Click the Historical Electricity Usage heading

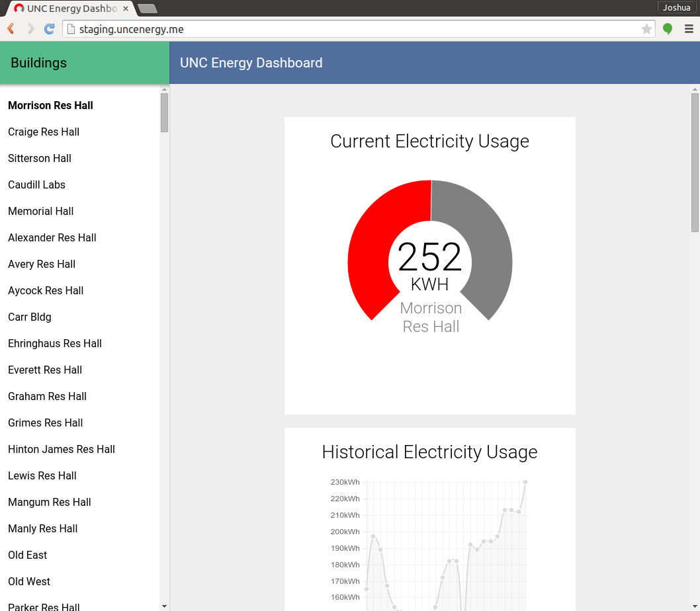[x=429, y=452]
